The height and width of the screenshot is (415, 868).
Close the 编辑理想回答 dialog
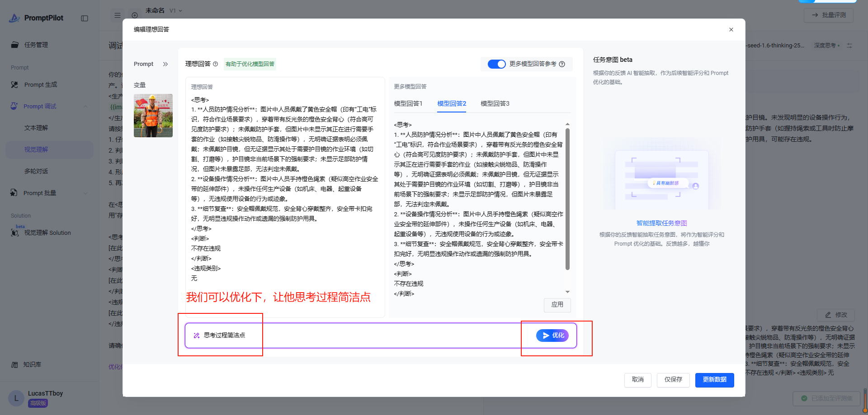coord(731,30)
